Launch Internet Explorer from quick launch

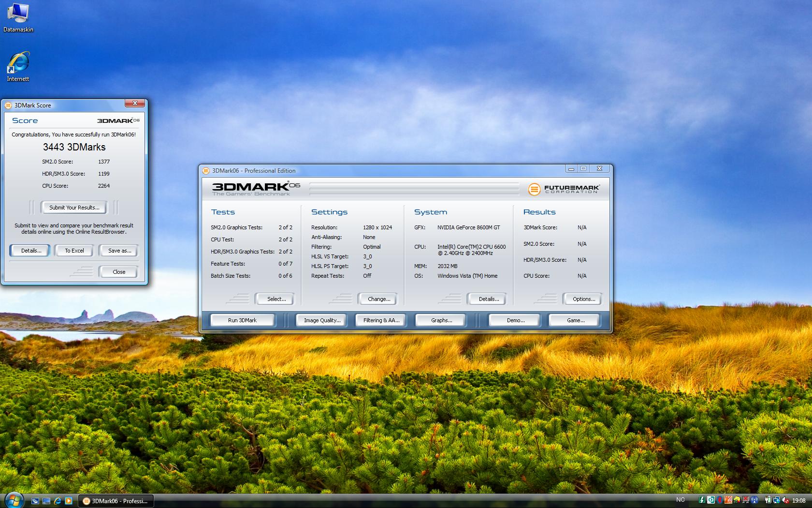(x=58, y=501)
